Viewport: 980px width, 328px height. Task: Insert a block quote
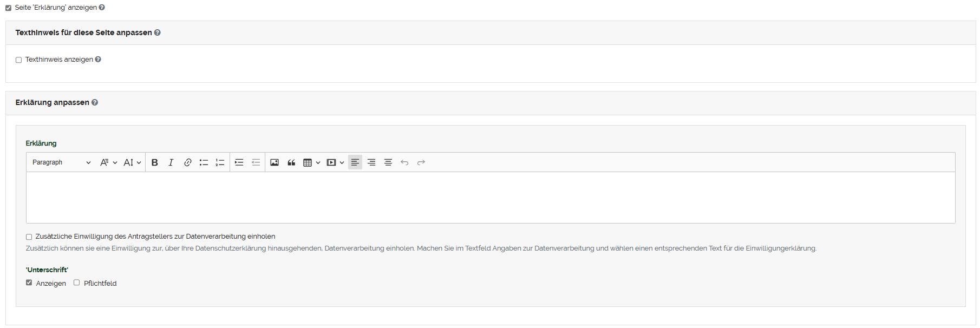click(291, 162)
